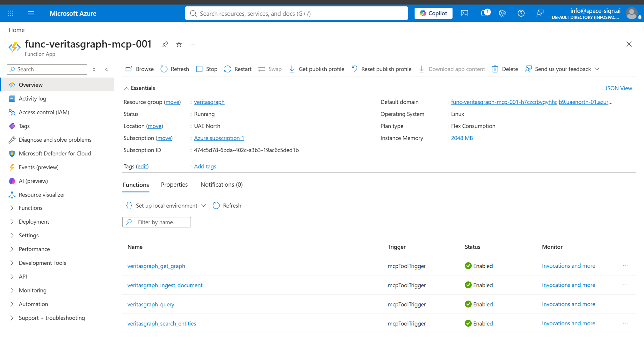Image resolution: width=644 pixels, height=349 pixels.
Task: Open ellipsis menu for veritasgraph_search_entities row
Action: pyautogui.click(x=625, y=323)
